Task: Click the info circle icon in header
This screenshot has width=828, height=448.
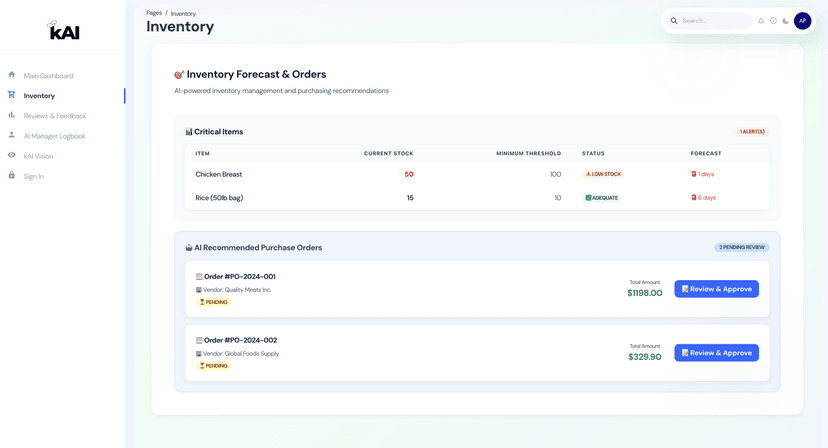Action: pos(773,21)
